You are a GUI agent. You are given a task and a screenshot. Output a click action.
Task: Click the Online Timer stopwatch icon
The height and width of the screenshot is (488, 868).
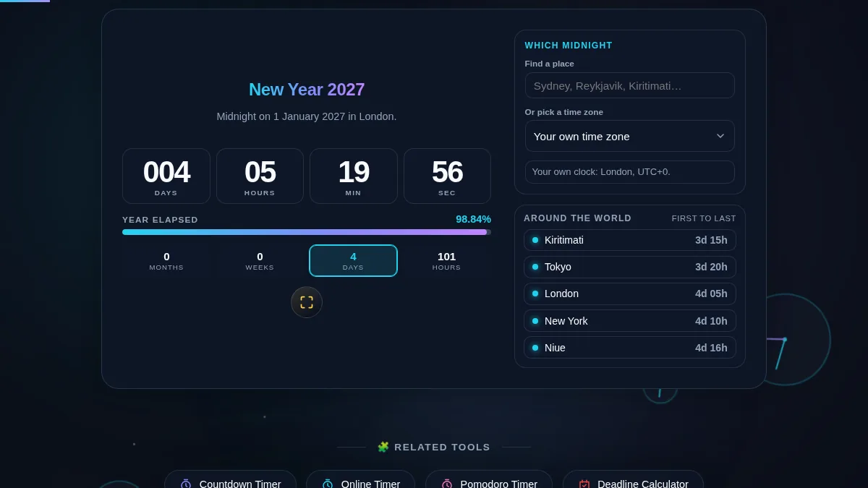coord(328,484)
